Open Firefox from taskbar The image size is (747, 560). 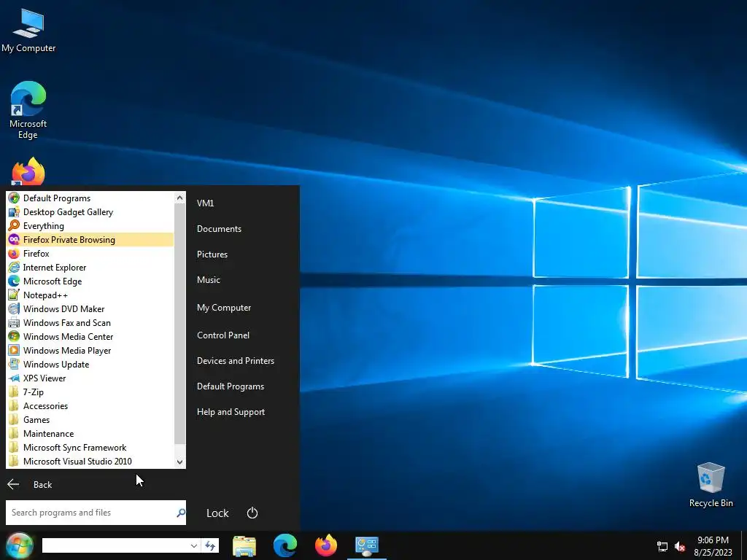326,545
